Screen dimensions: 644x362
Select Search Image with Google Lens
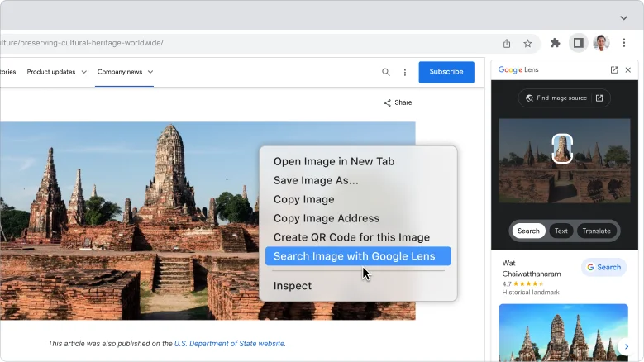click(358, 256)
